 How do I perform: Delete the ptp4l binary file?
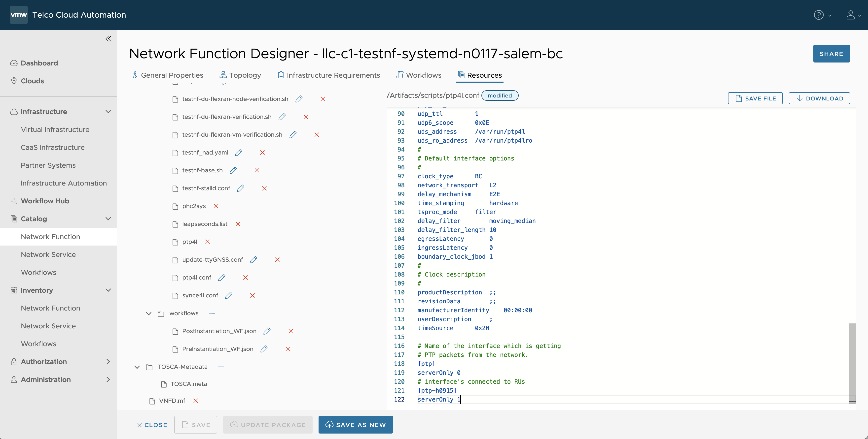207,242
